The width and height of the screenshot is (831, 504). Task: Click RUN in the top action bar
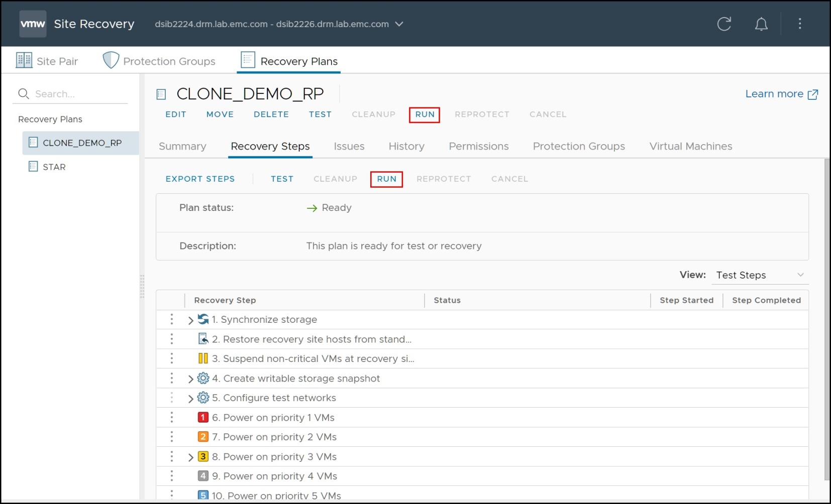tap(425, 114)
